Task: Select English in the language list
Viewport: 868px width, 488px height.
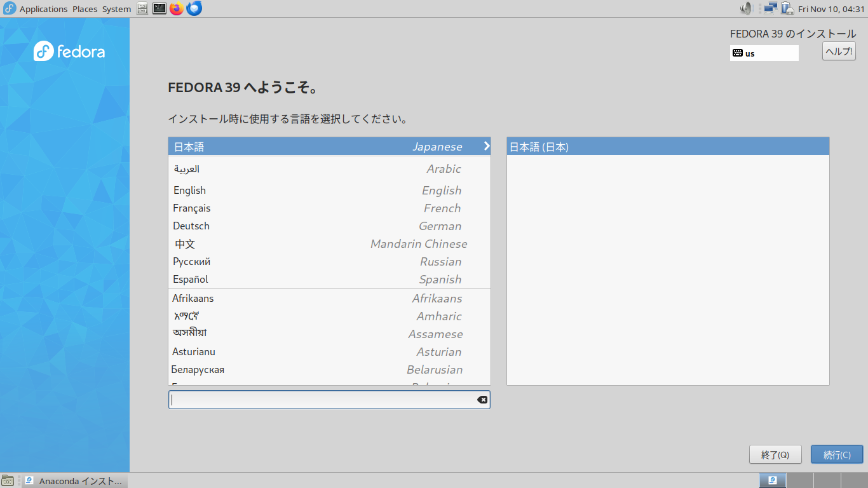Action: (329, 191)
